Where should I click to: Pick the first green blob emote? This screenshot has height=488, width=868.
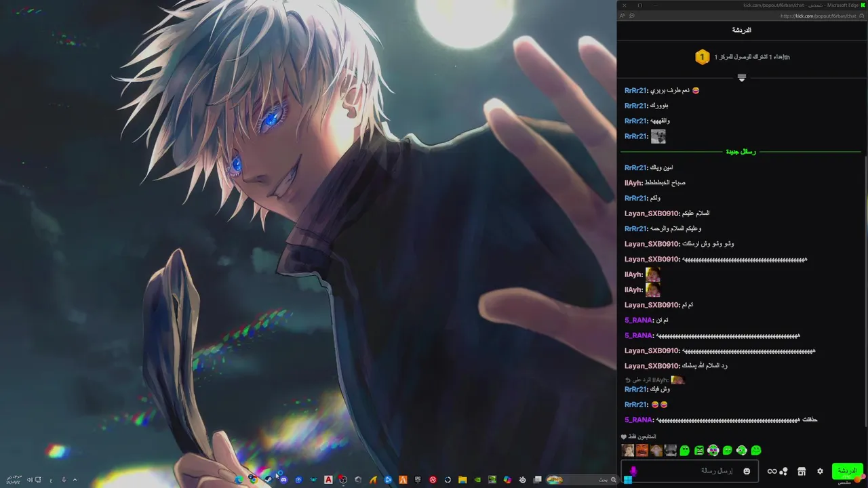tap(685, 450)
